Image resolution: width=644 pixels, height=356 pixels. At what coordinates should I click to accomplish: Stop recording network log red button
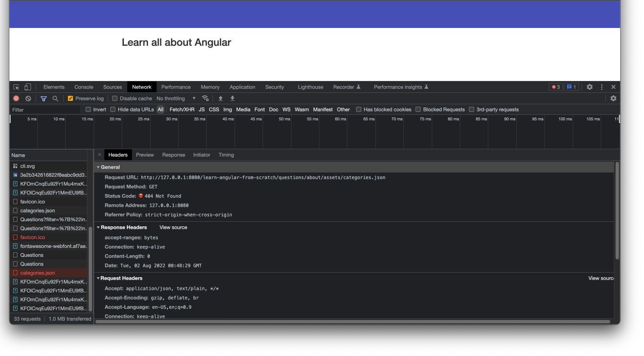16,98
